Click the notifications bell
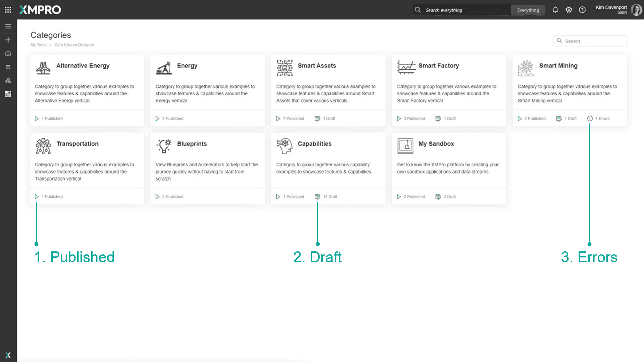 555,10
